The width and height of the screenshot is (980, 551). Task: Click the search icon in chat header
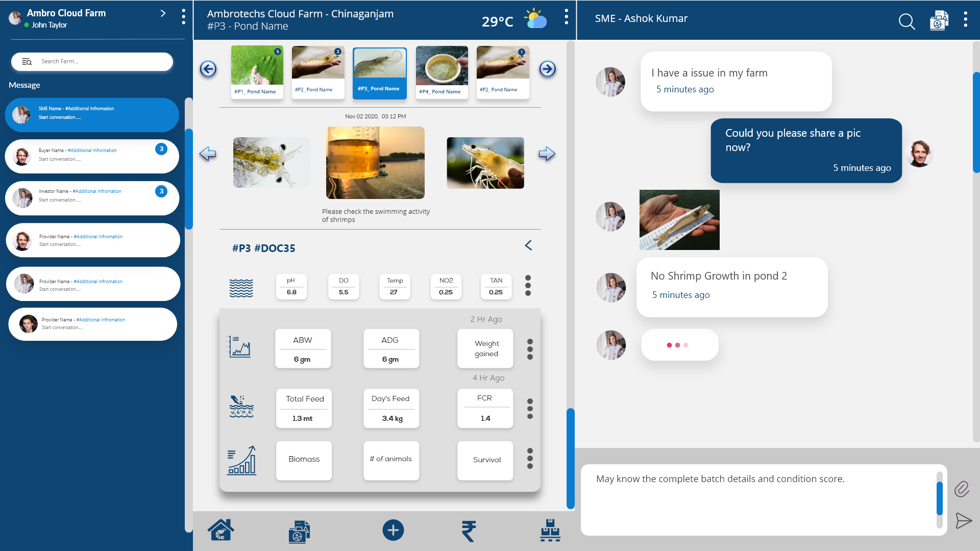(906, 21)
